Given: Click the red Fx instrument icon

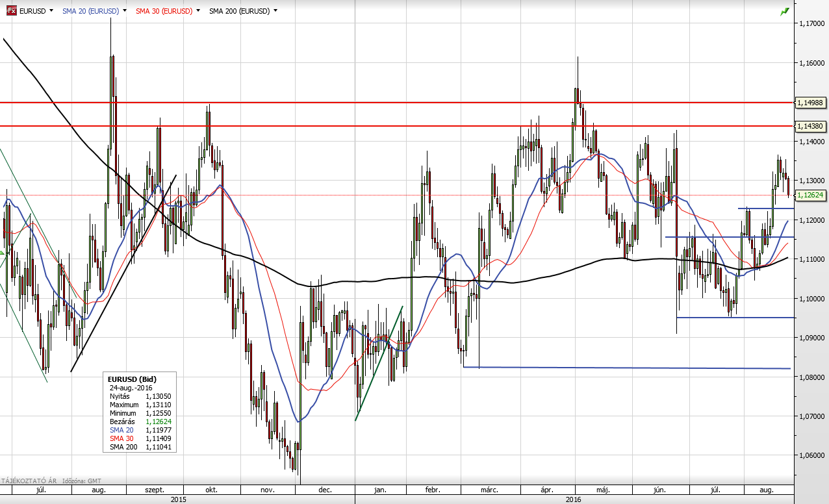Looking at the screenshot, I should point(12,11).
